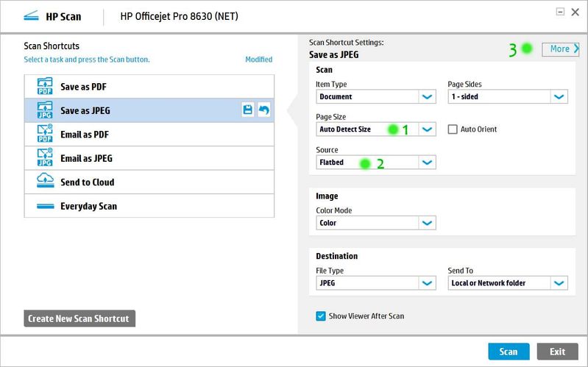Open the Color Mode dropdown
The height and width of the screenshot is (367, 588).
click(376, 223)
